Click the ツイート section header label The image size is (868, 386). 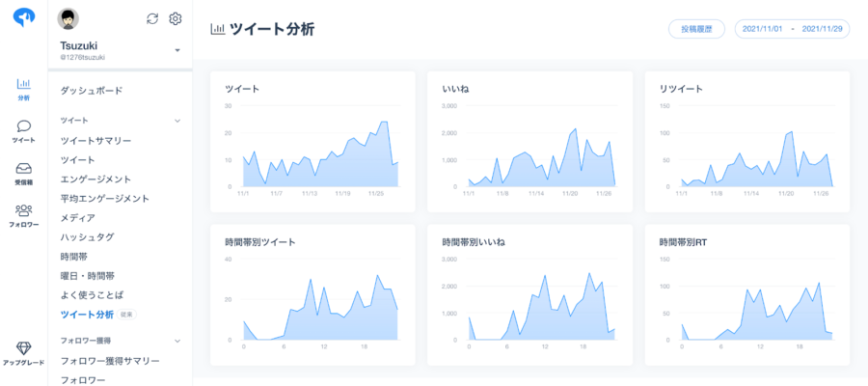pos(74,121)
